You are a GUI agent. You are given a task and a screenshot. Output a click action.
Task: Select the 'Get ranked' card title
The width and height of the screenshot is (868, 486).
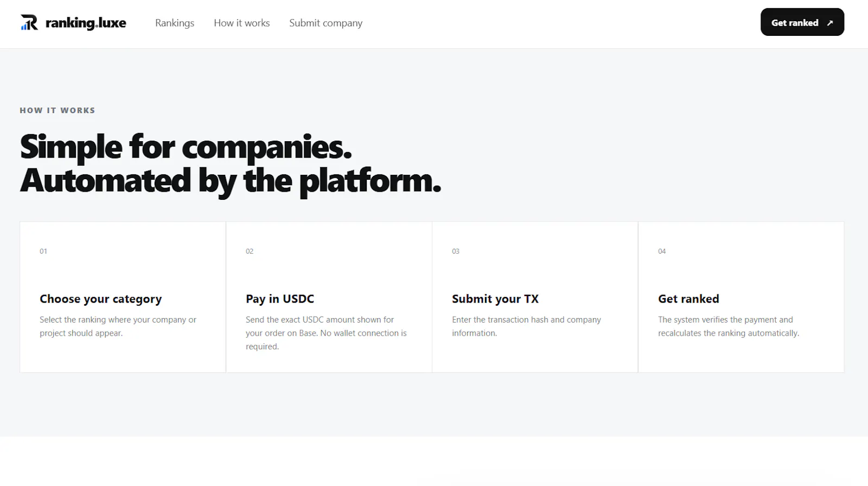(x=688, y=299)
